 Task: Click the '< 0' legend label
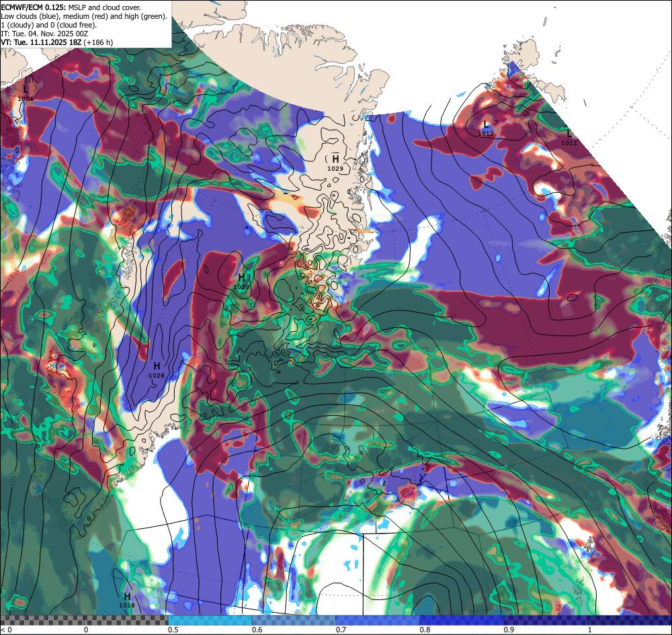pyautogui.click(x=7, y=630)
